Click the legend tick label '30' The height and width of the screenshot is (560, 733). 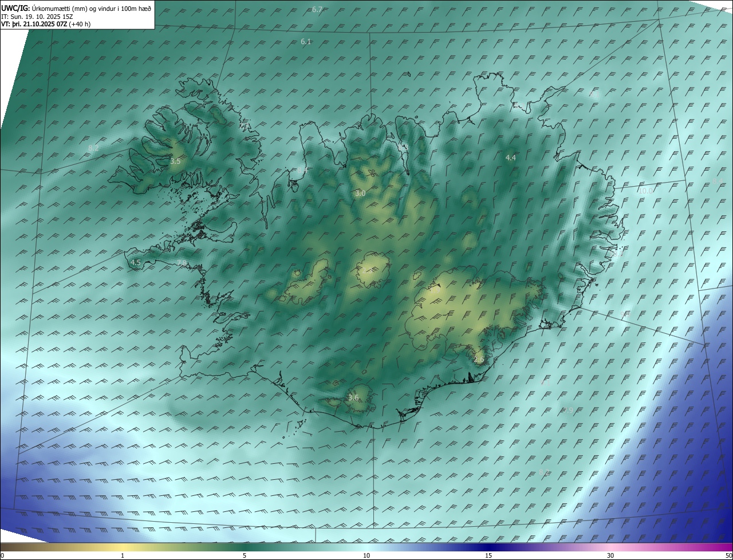point(610,555)
